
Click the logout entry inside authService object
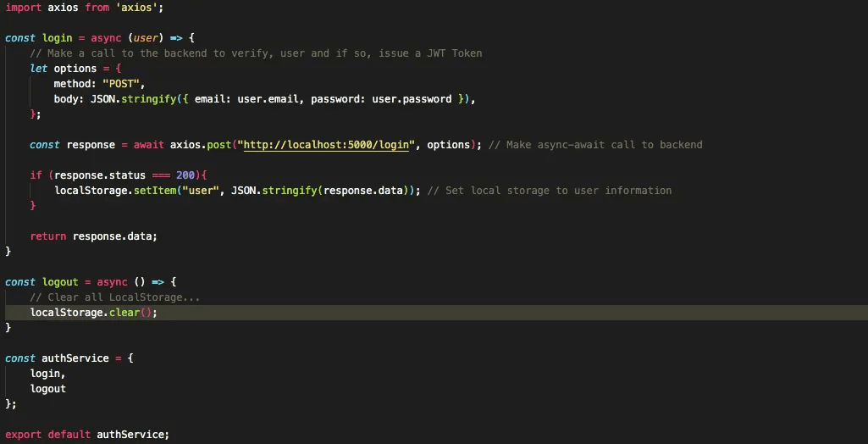47,389
